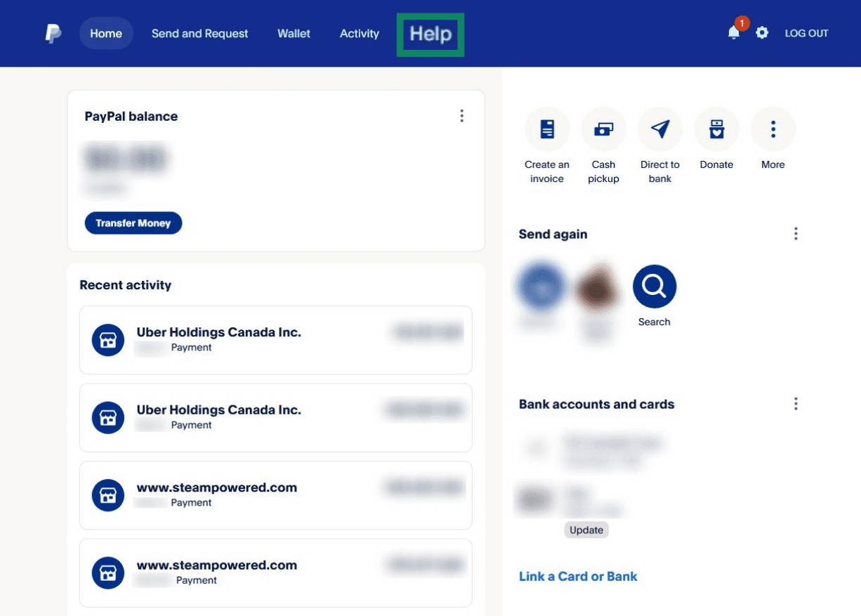The width and height of the screenshot is (861, 616).
Task: Go to the Activity section
Action: pyautogui.click(x=359, y=33)
